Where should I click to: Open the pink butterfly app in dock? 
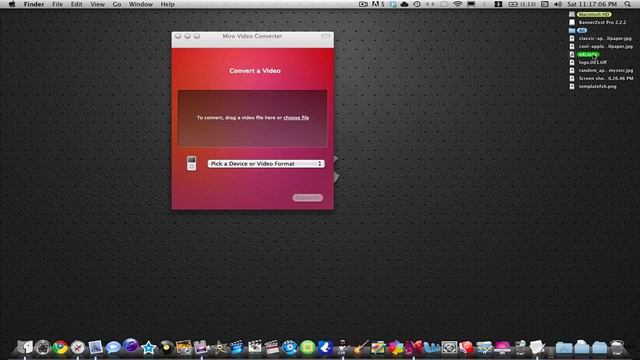[413, 347]
